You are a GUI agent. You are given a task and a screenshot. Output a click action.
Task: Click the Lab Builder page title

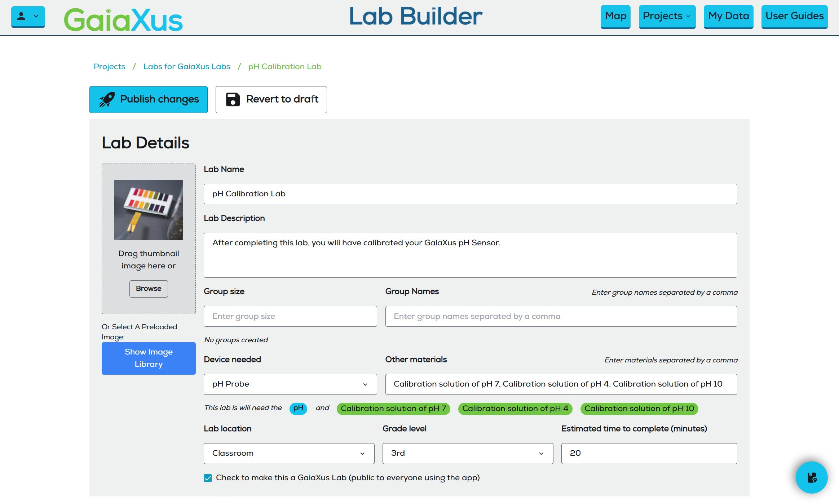point(416,17)
